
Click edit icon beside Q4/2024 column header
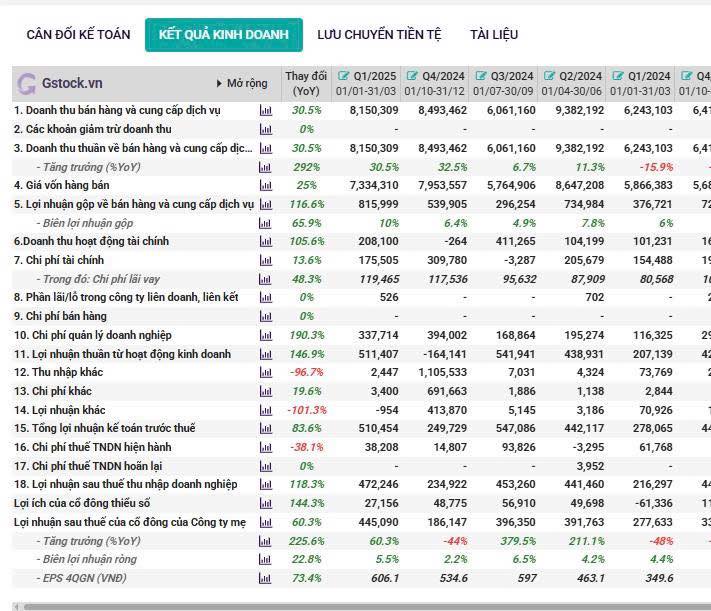(412, 76)
